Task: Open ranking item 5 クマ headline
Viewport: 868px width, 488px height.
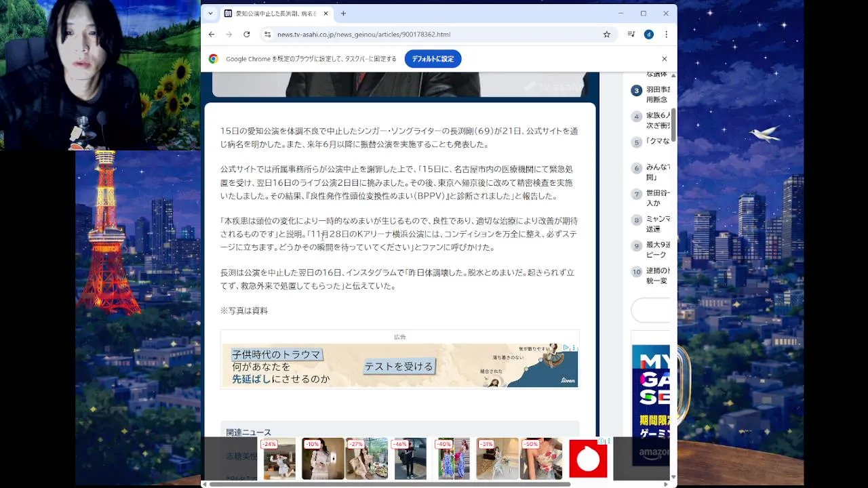Action: pos(658,142)
